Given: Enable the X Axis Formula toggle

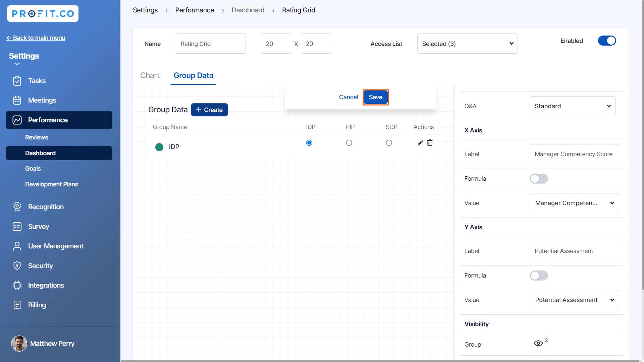Looking at the screenshot, I should (539, 179).
